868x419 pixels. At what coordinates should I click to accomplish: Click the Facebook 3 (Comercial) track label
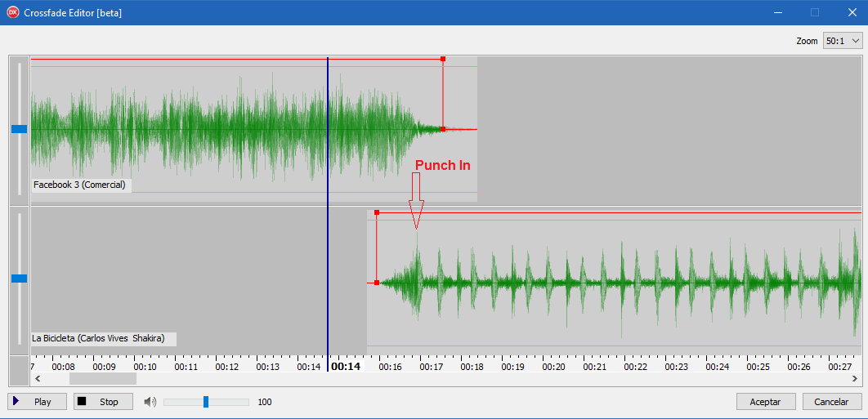click(82, 185)
